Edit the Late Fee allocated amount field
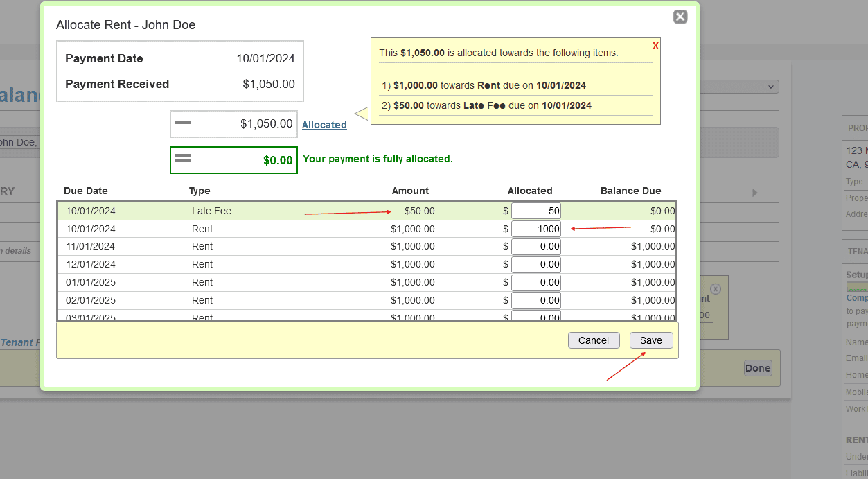 (535, 211)
